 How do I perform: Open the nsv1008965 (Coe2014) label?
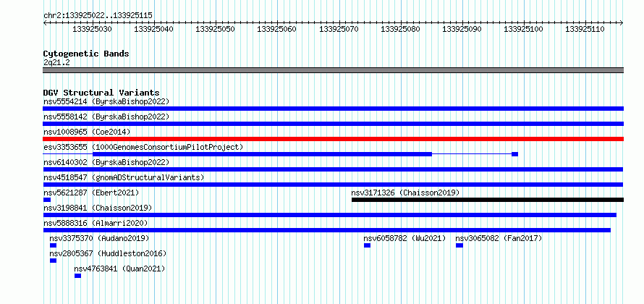tap(87, 132)
